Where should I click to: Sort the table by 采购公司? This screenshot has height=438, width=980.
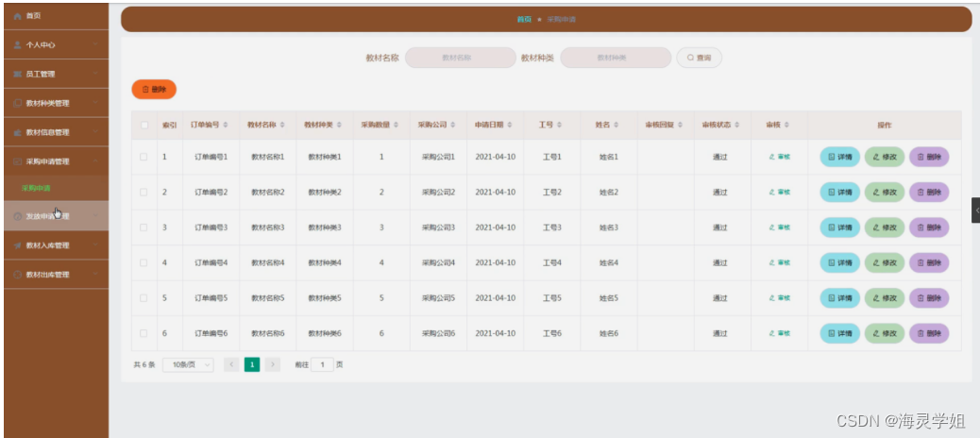[453, 125]
